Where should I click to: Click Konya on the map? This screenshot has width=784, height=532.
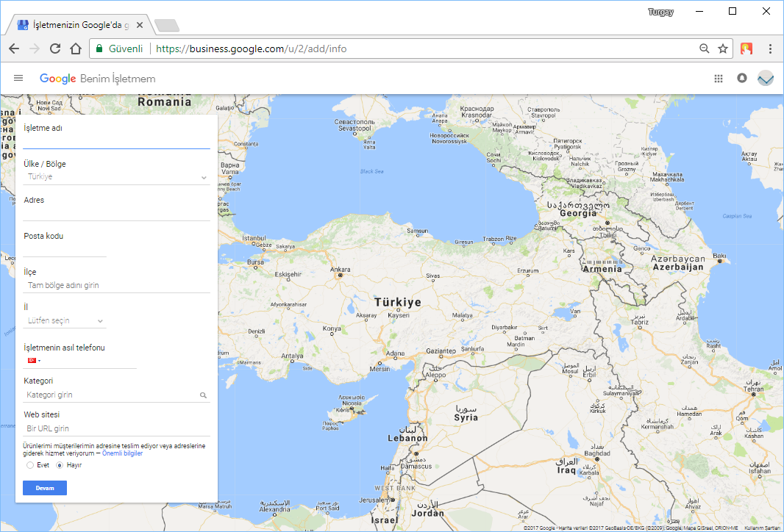[332, 328]
